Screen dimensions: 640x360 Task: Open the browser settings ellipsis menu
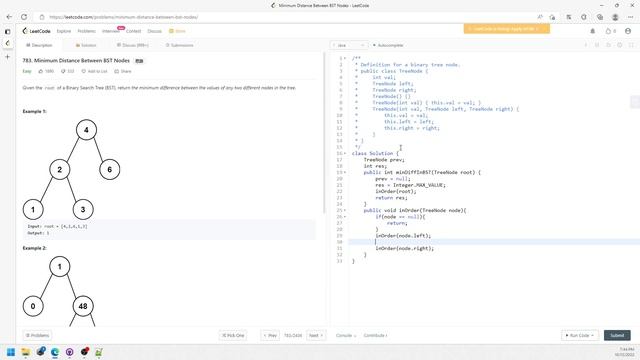631,17
